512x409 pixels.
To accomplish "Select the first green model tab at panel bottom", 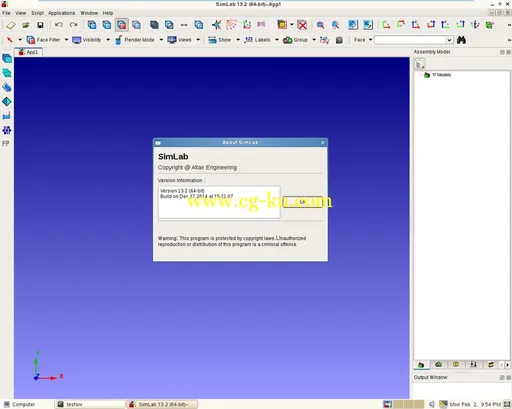I will (x=421, y=365).
